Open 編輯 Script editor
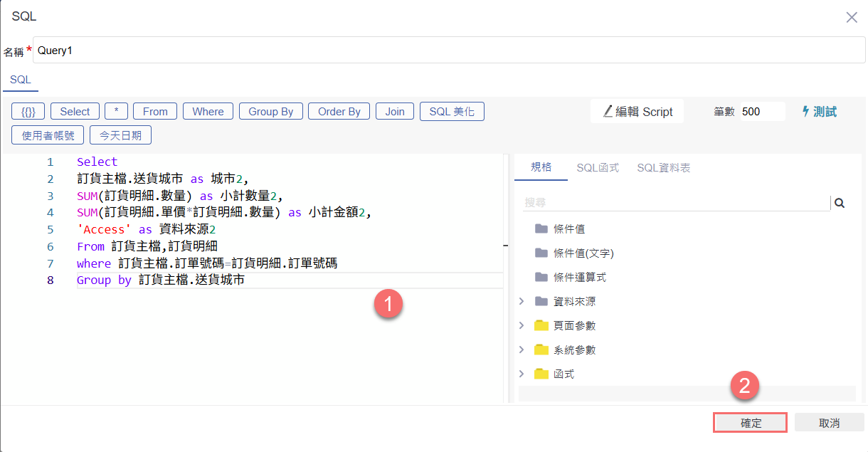This screenshot has height=452, width=868. pyautogui.click(x=637, y=112)
